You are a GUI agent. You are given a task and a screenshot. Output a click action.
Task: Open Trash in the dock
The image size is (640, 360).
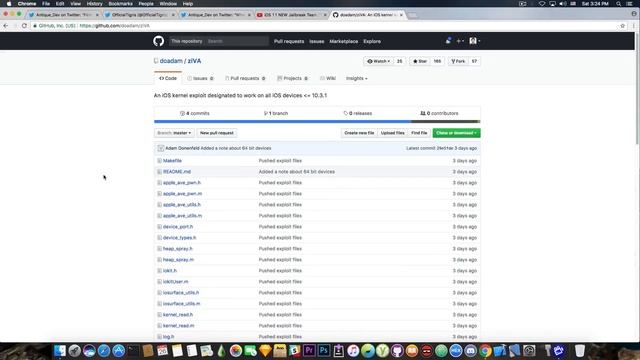pos(580,351)
